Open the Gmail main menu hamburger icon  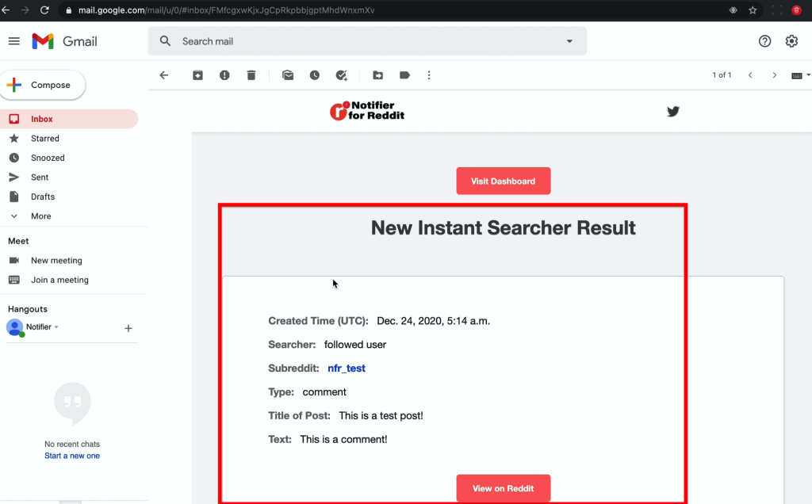pyautogui.click(x=14, y=41)
